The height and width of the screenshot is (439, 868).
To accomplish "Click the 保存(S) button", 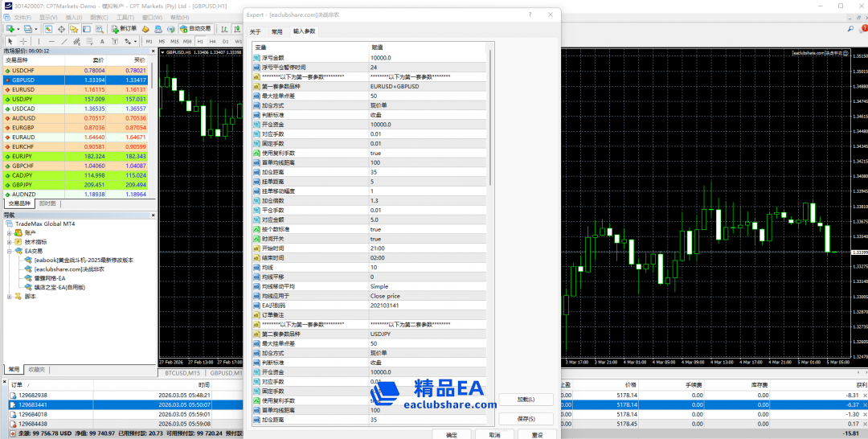I will 526,419.
